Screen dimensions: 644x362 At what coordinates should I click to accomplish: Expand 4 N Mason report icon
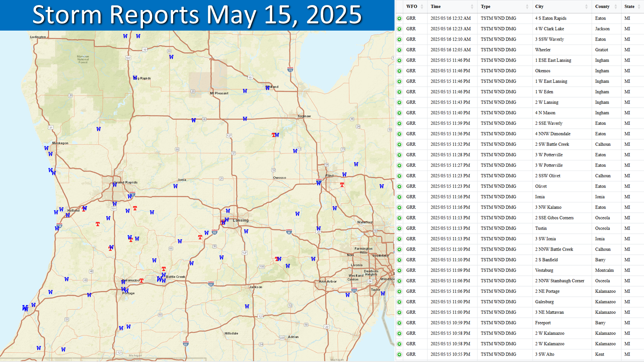(399, 113)
